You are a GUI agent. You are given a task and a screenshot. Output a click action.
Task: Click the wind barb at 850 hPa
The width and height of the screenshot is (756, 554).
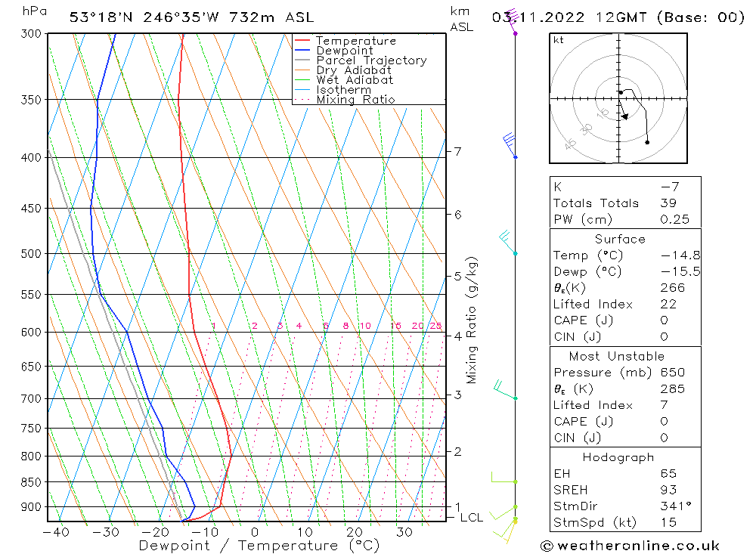click(503, 478)
